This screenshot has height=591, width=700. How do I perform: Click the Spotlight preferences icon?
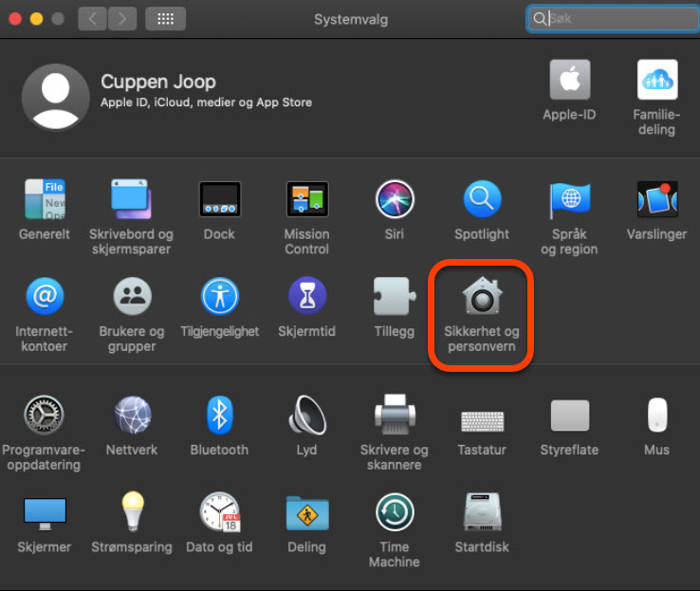coord(482,199)
